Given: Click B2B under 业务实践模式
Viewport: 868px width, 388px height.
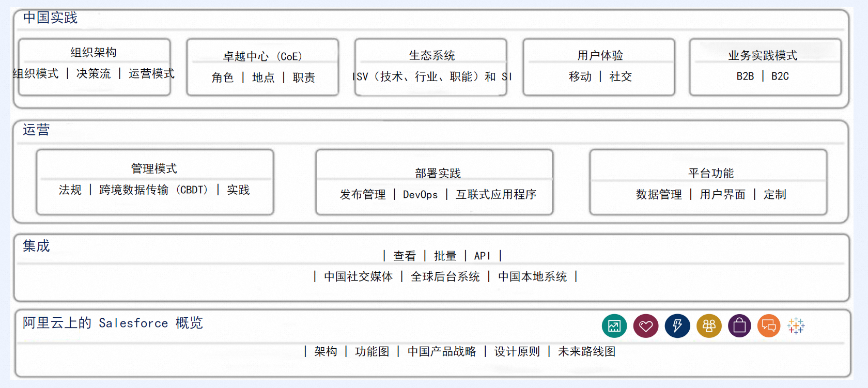Looking at the screenshot, I should click(x=745, y=76).
